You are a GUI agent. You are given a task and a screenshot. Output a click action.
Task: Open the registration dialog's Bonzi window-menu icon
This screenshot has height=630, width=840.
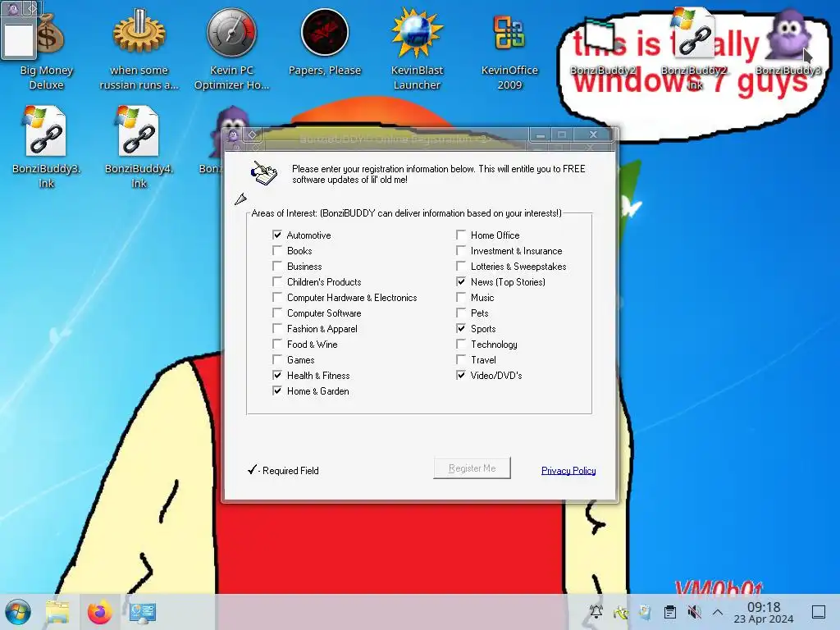(x=233, y=135)
